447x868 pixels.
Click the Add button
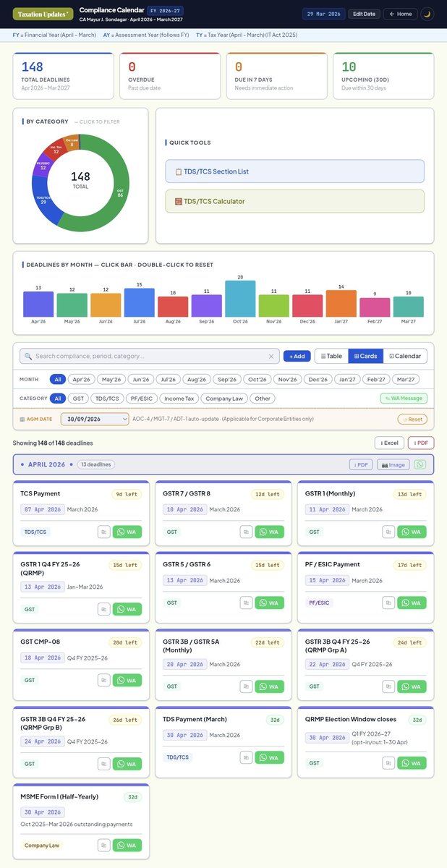click(296, 356)
